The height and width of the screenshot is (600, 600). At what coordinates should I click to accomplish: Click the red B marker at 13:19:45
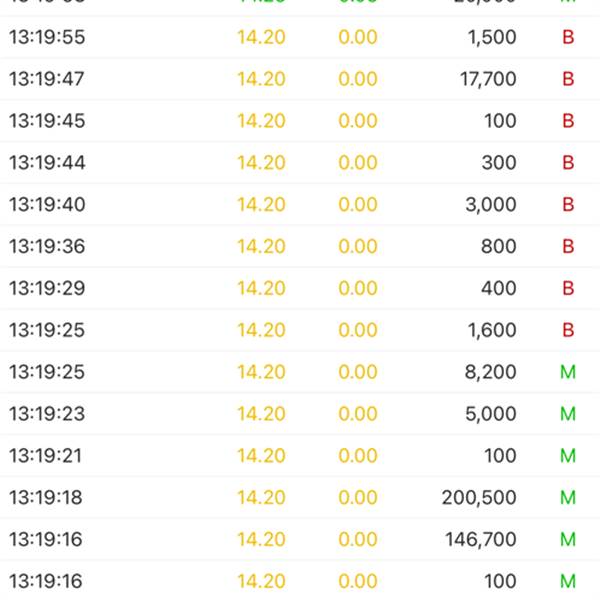click(x=568, y=122)
